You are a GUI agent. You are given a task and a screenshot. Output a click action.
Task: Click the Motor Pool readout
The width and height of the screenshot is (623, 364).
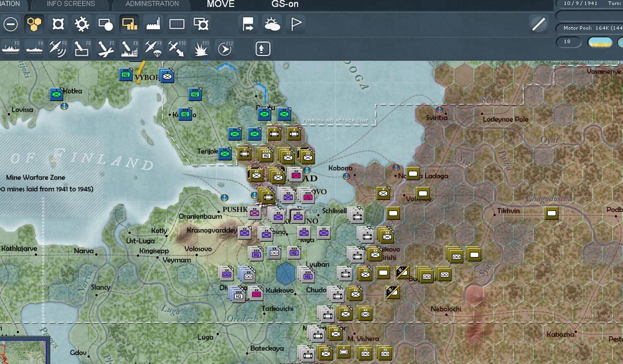[593, 28]
